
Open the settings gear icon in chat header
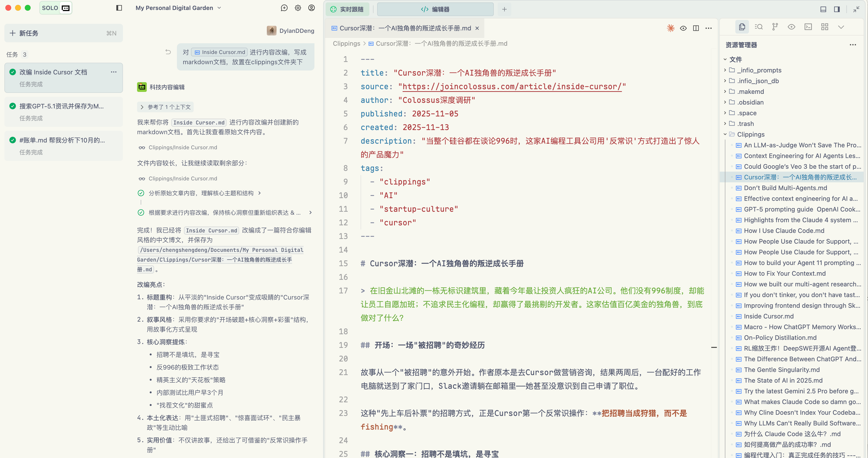coord(298,8)
